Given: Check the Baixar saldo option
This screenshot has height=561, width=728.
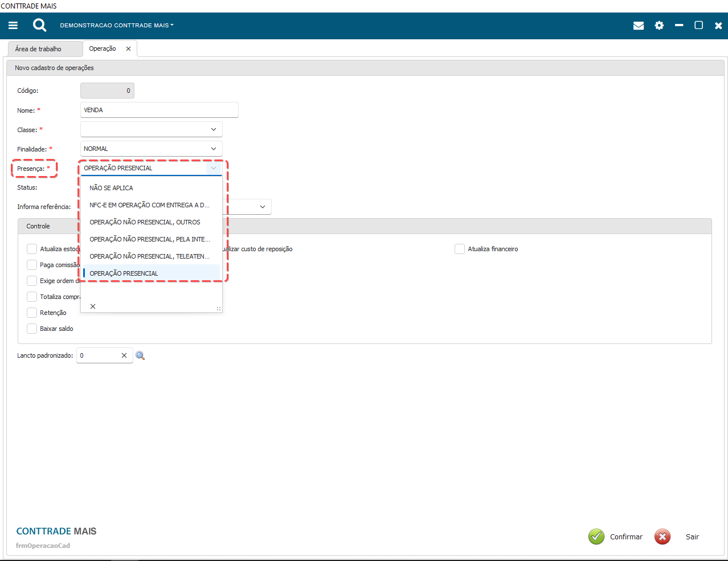Looking at the screenshot, I should click(32, 329).
